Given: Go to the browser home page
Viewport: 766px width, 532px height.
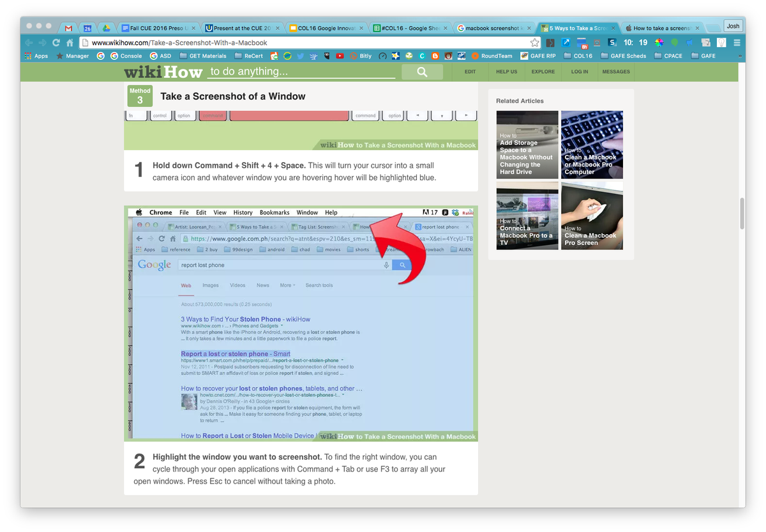Looking at the screenshot, I should point(70,43).
